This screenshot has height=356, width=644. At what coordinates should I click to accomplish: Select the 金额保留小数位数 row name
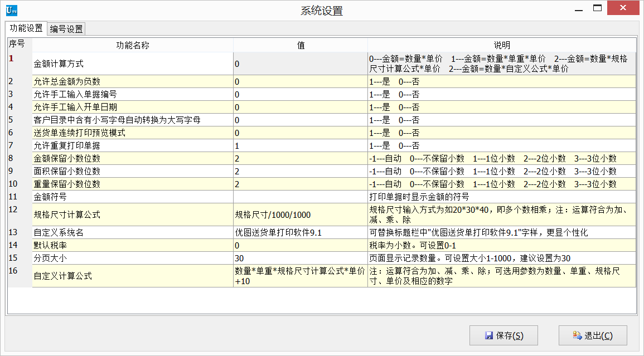(x=133, y=158)
